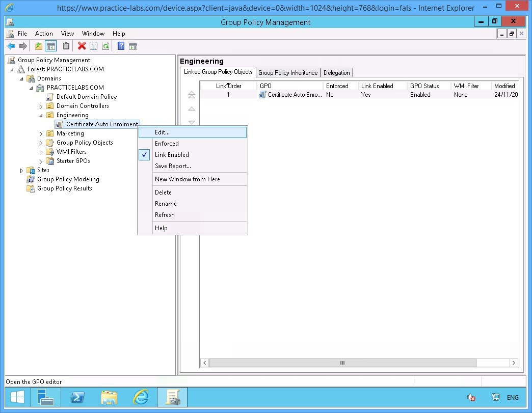Image resolution: width=532 pixels, height=413 pixels.
Task: Expand the WMI Filters node
Action: tap(41, 152)
